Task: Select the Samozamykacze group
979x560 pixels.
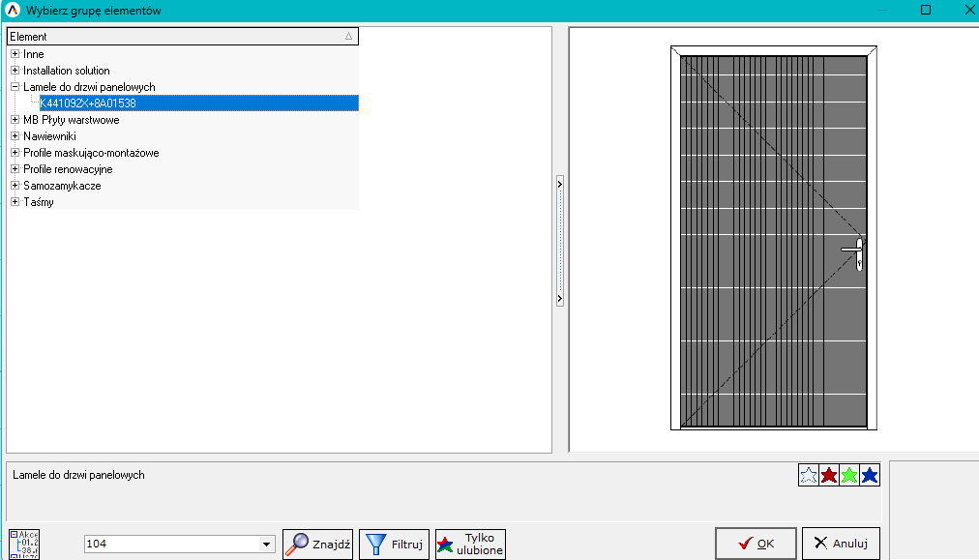Action: click(62, 186)
